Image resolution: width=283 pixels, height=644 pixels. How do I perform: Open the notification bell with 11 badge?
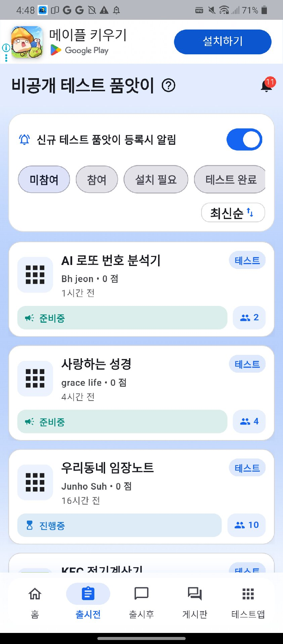pyautogui.click(x=267, y=86)
